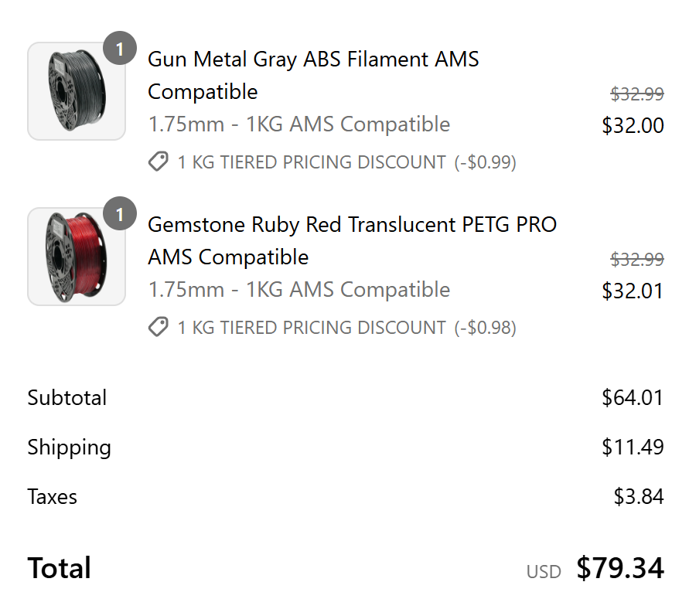Image resolution: width=689 pixels, height=616 pixels.
Task: Click the Shipping cost $11.49
Action: coord(633,447)
